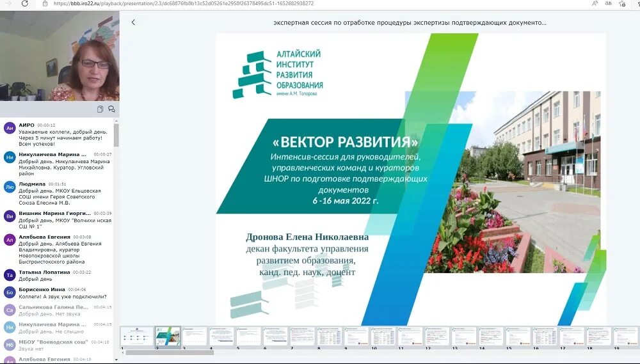Click the Алябьева Евгения avatar at 00:03:08
The image size is (640, 364).
[10, 240]
